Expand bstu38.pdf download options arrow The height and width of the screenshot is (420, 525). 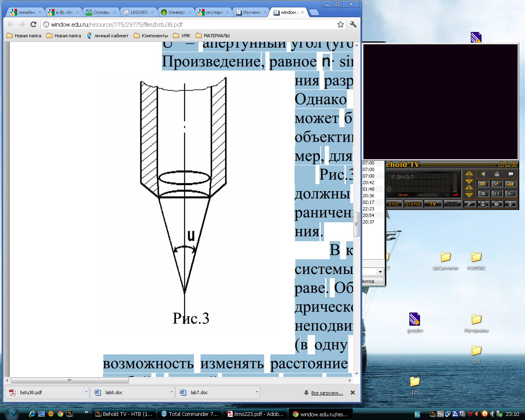point(86,393)
